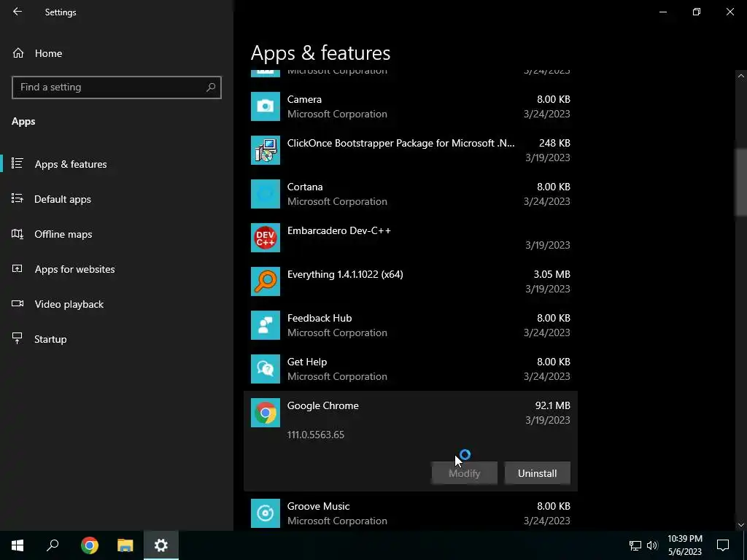Click the Startup icon in sidebar
The height and width of the screenshot is (560, 747).
pos(18,338)
